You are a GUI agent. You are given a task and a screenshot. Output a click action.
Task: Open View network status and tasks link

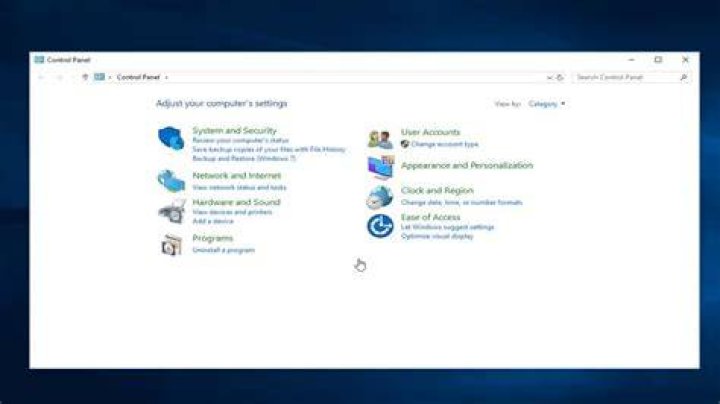(239, 187)
